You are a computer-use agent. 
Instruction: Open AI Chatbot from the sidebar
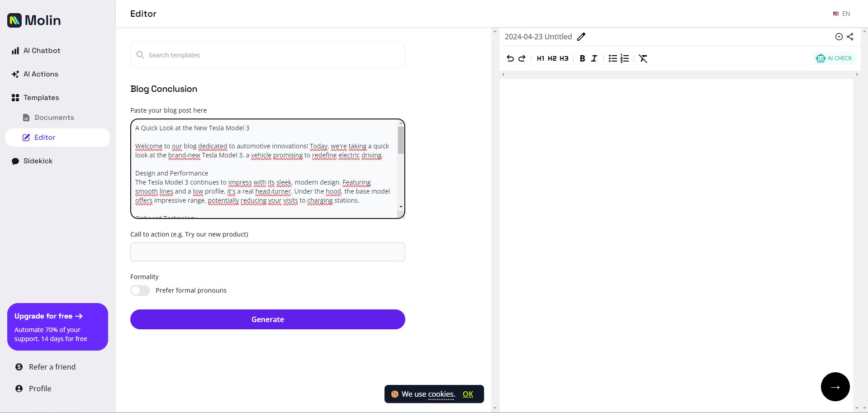click(57, 51)
